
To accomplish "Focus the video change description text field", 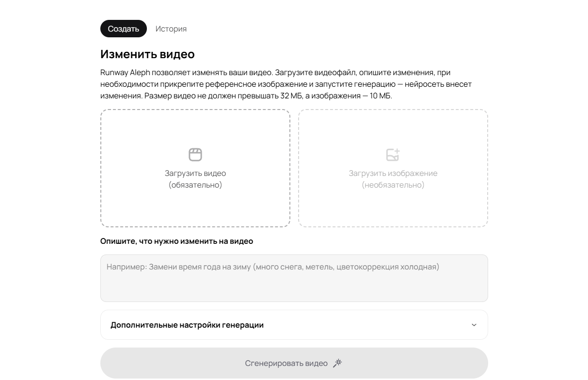I will pyautogui.click(x=294, y=286).
